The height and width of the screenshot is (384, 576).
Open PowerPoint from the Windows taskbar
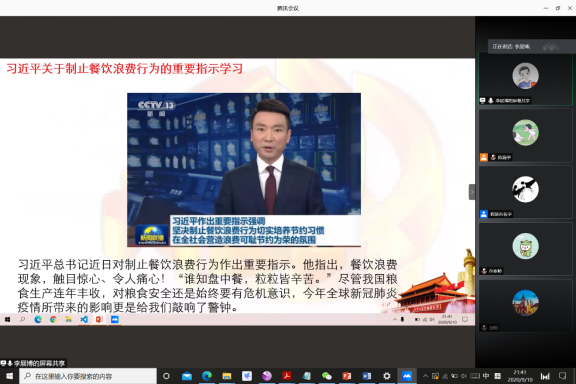click(x=346, y=376)
